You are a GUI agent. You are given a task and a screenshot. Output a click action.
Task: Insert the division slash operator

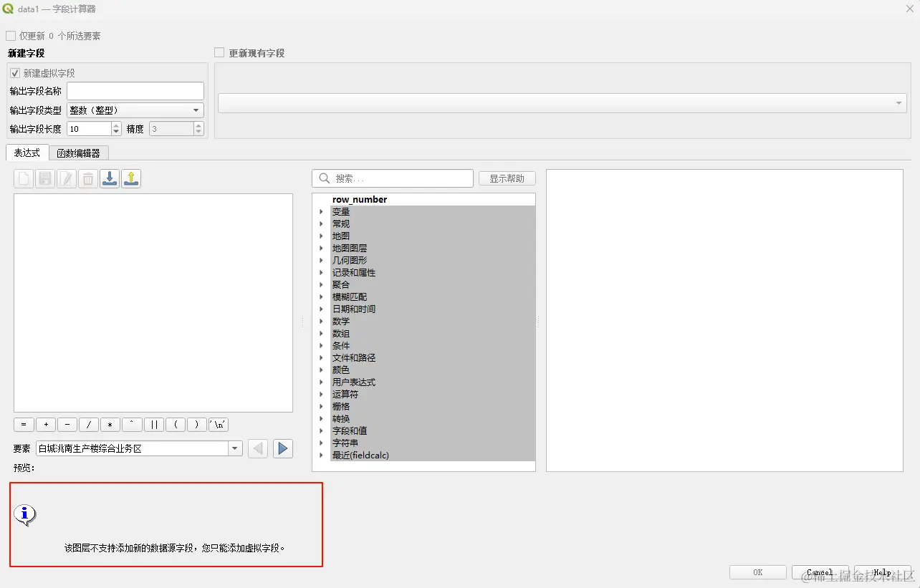89,425
